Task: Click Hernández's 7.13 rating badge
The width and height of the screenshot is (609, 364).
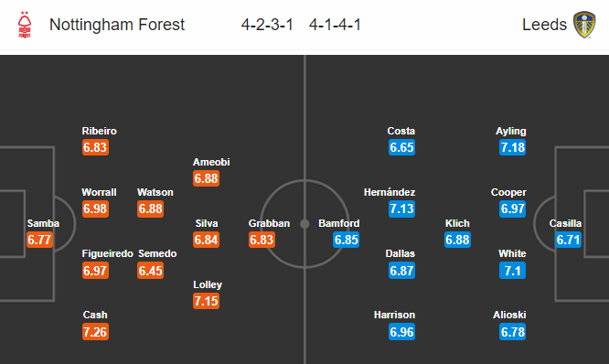Action: click(401, 209)
